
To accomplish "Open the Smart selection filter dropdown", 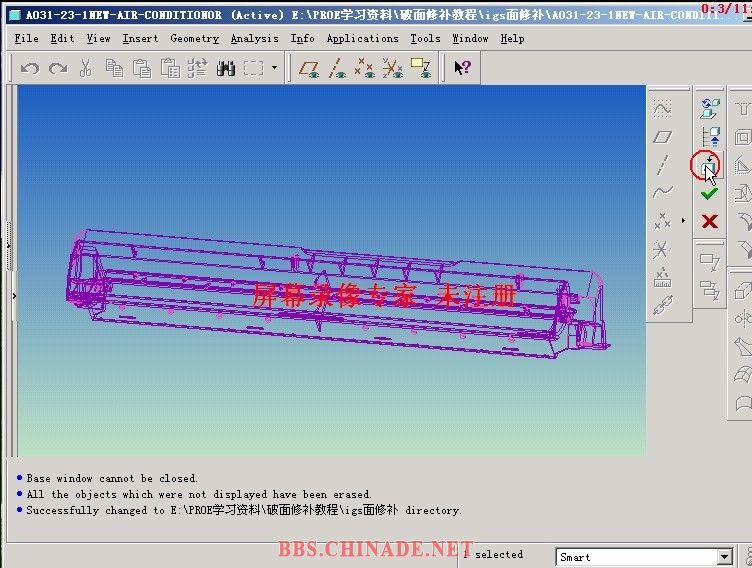I will coord(644,557).
